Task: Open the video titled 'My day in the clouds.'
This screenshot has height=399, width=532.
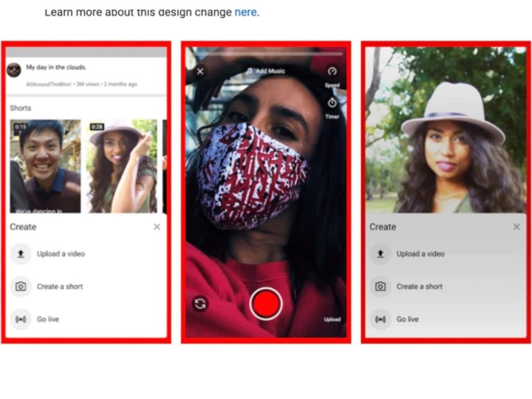Action: coord(56,67)
